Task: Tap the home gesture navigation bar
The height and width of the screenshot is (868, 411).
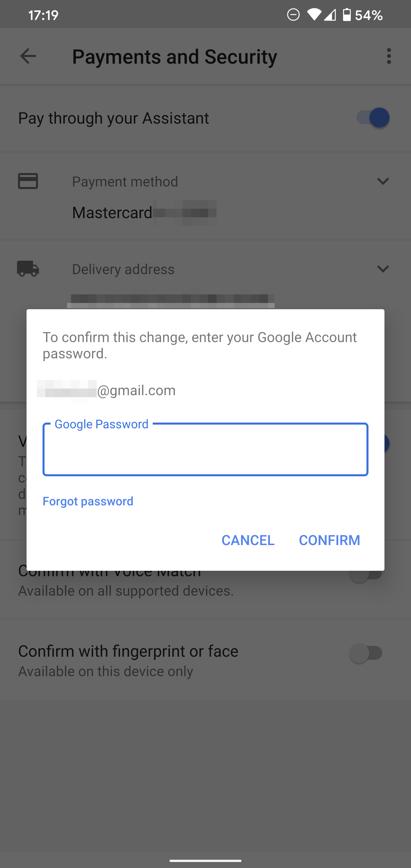Action: tap(205, 860)
